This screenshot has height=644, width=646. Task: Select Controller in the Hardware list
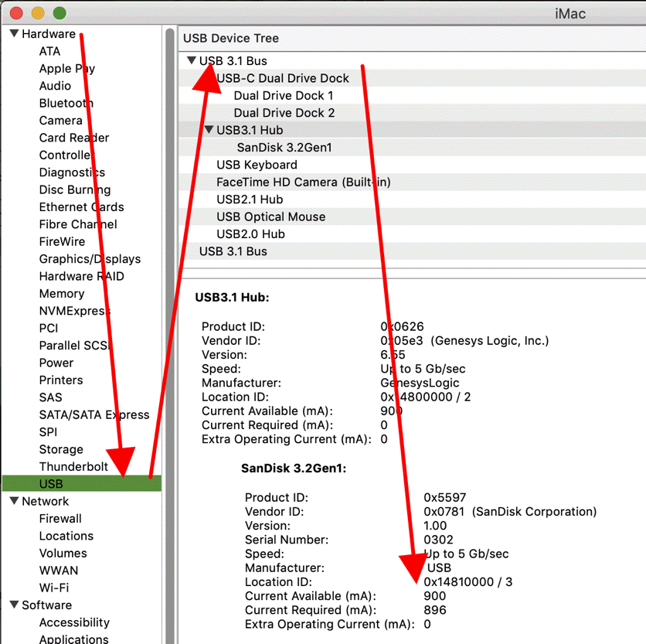coord(66,155)
